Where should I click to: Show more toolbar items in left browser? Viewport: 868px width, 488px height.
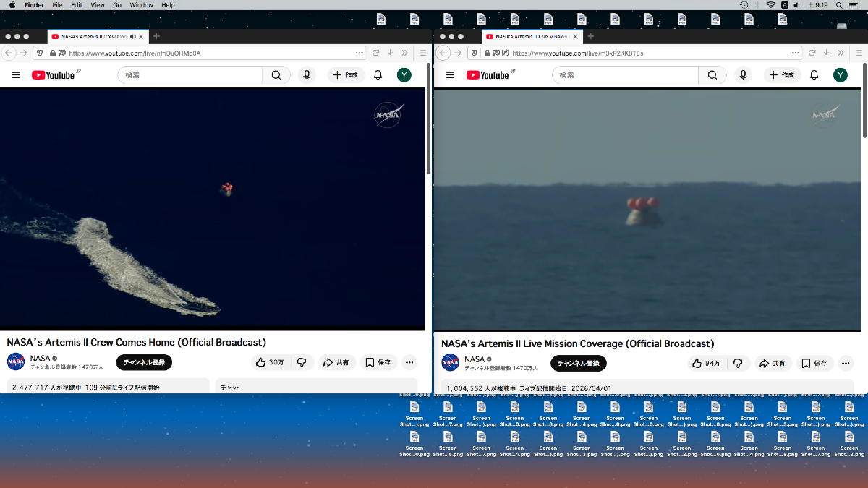[x=405, y=53]
